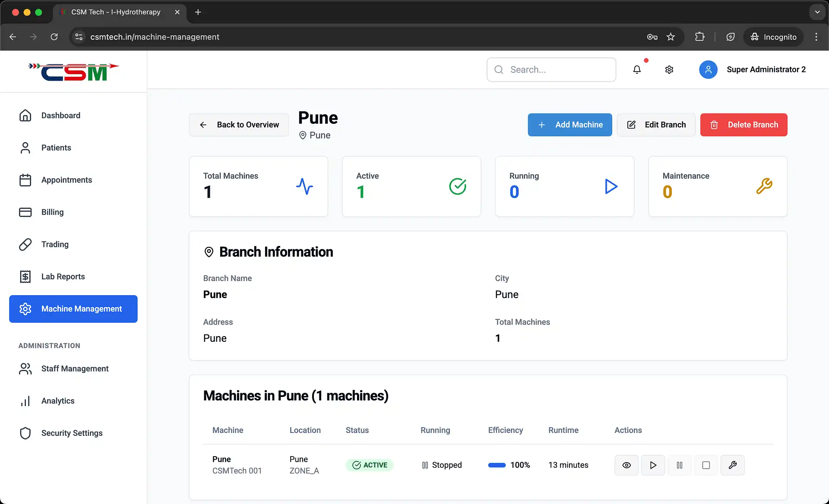Viewport: 829px width, 504px height.
Task: Click the ACTIVE status badge
Action: click(370, 465)
